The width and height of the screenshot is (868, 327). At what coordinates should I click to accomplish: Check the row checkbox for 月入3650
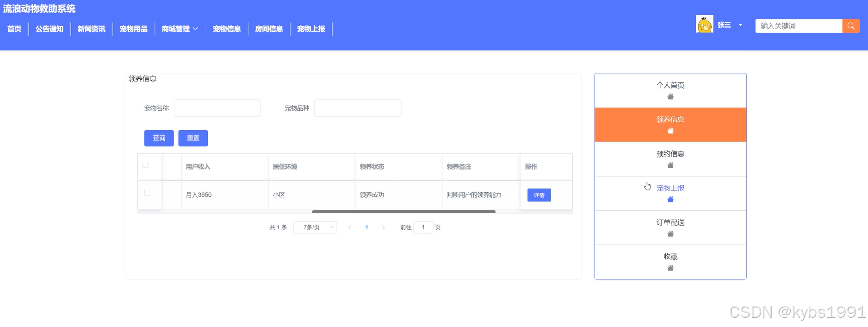(x=147, y=193)
